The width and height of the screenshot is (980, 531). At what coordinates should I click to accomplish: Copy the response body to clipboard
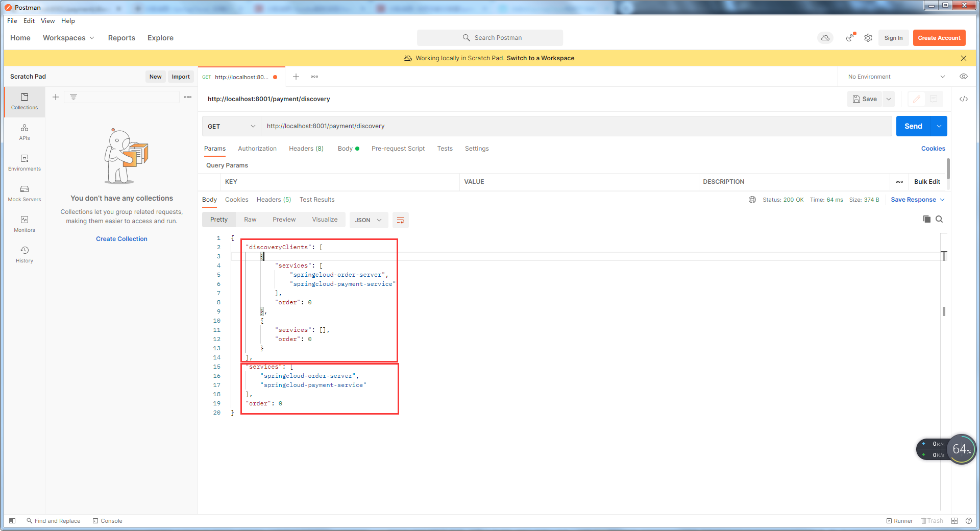tap(927, 220)
